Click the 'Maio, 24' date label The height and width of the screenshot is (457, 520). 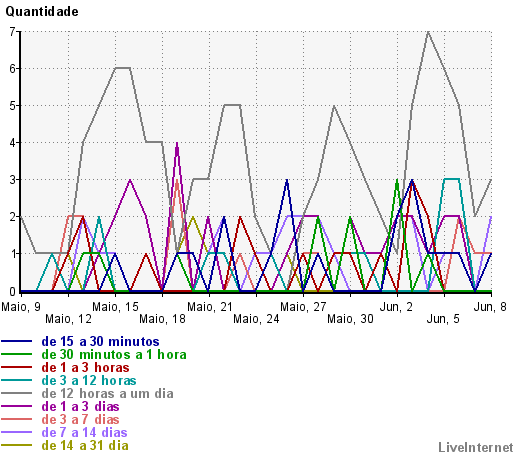(x=256, y=319)
